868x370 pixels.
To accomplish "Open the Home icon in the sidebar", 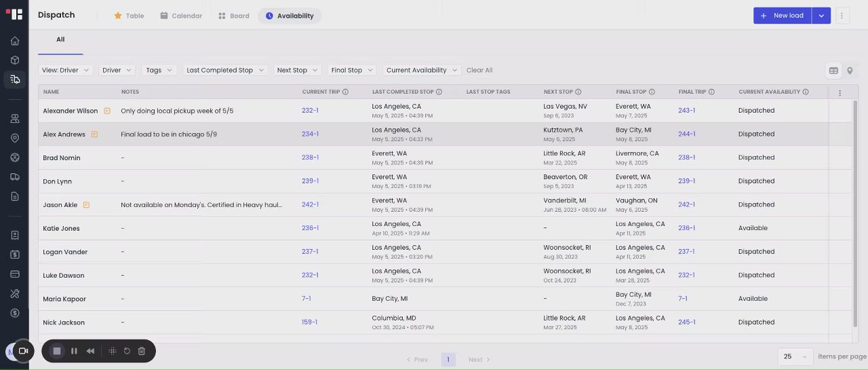I will (x=14, y=41).
